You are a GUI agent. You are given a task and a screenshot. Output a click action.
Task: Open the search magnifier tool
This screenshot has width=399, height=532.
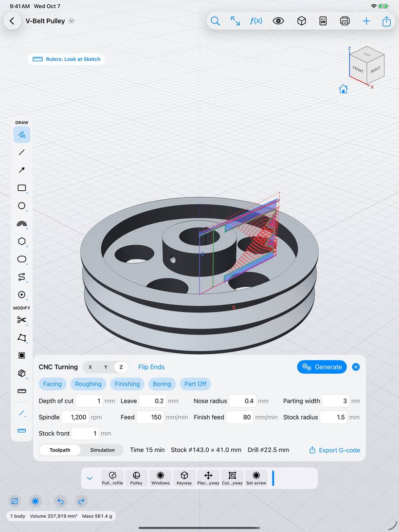click(x=215, y=21)
